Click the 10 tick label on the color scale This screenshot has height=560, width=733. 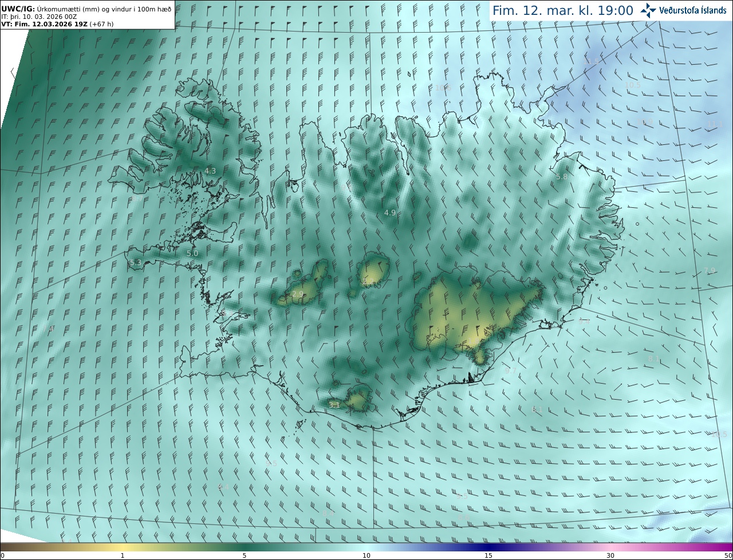coord(366,555)
